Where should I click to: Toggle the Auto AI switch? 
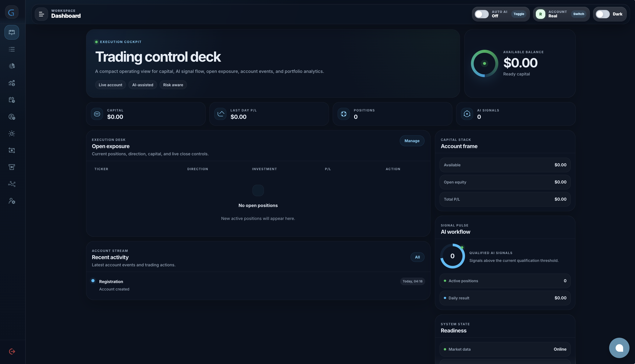(481, 14)
